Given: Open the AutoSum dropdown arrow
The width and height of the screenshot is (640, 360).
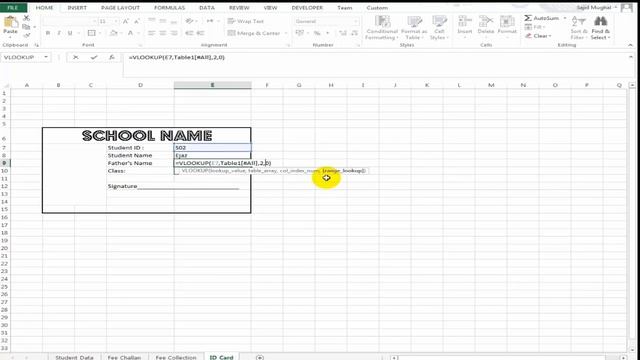Looking at the screenshot, I should 565,18.
